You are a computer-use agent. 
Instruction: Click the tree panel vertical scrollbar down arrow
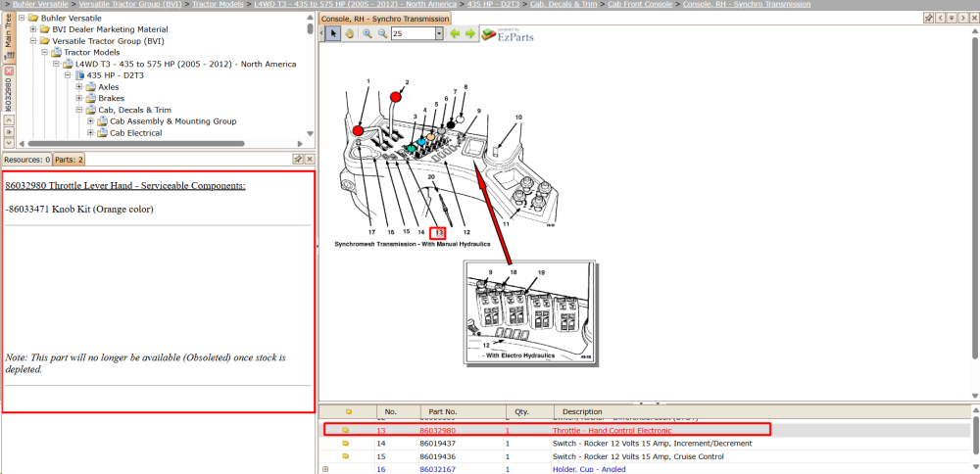310,133
